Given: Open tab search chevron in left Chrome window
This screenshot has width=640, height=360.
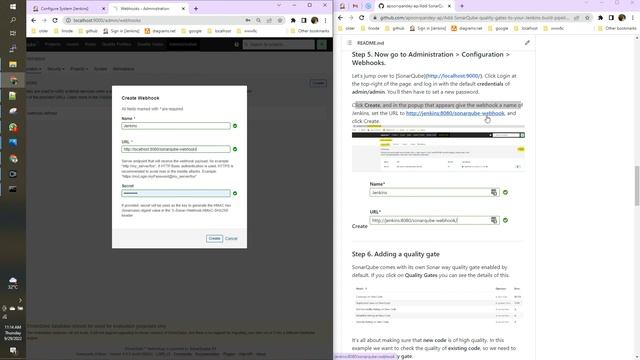Looking at the screenshot, I should 279,5.
